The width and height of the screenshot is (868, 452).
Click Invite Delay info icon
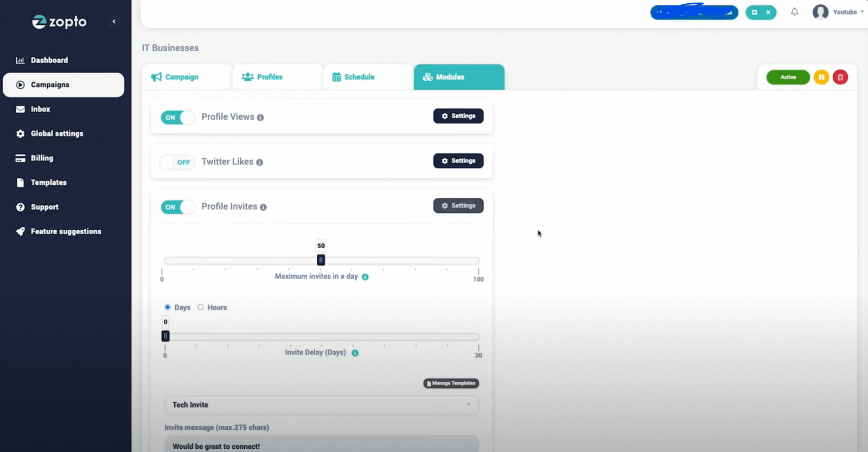tap(355, 353)
